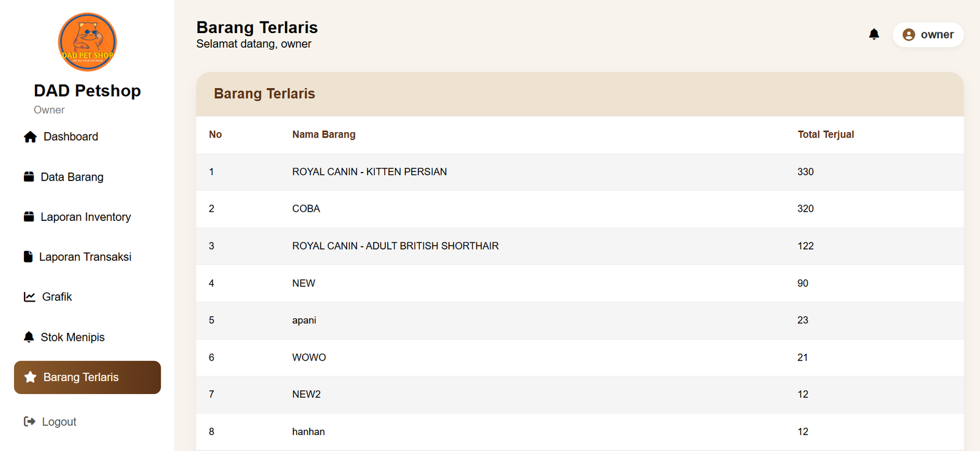This screenshot has height=451, width=980.
Task: Click the DAD Pet Shop logo image
Action: click(88, 42)
